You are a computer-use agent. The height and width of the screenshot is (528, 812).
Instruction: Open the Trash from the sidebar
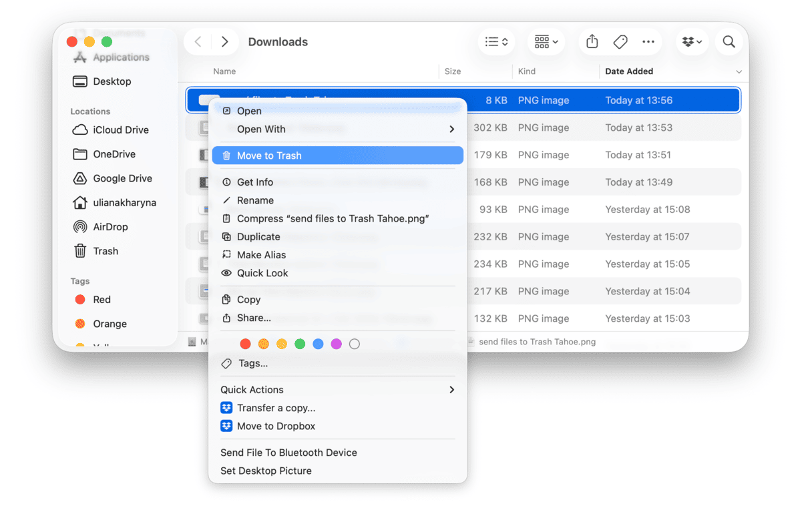pyautogui.click(x=105, y=251)
